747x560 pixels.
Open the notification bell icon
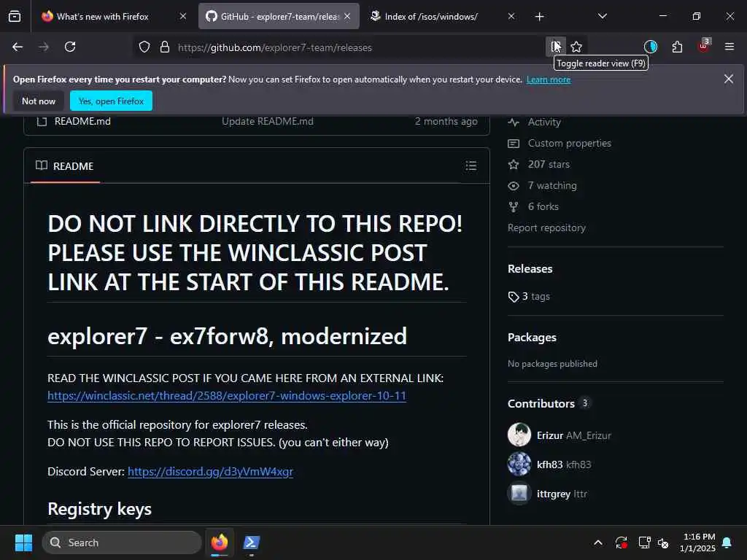click(x=727, y=542)
